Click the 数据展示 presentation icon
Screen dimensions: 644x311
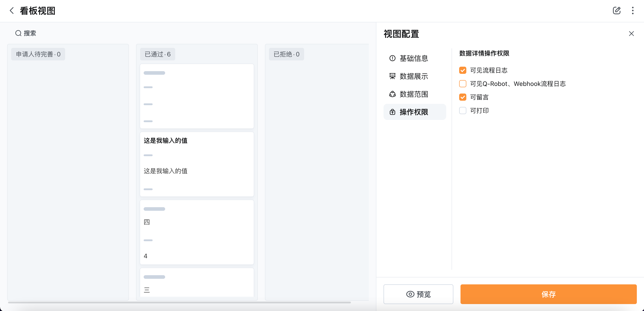coord(392,76)
